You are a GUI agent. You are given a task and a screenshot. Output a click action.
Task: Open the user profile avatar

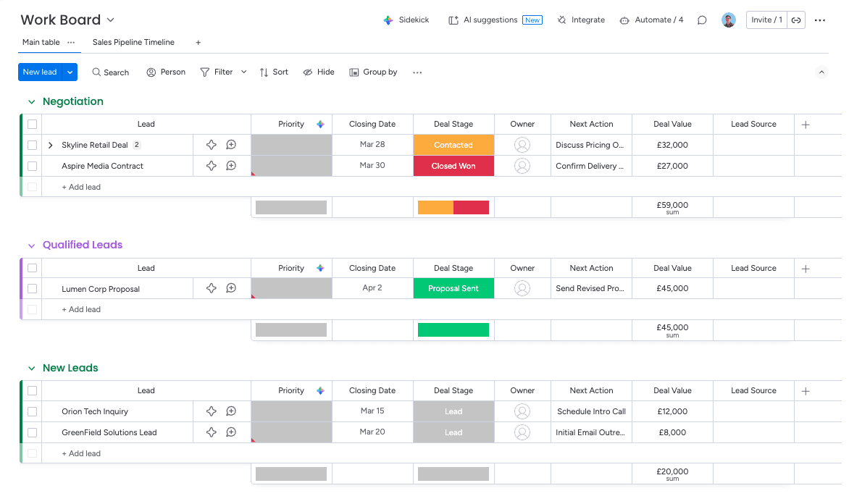point(728,20)
